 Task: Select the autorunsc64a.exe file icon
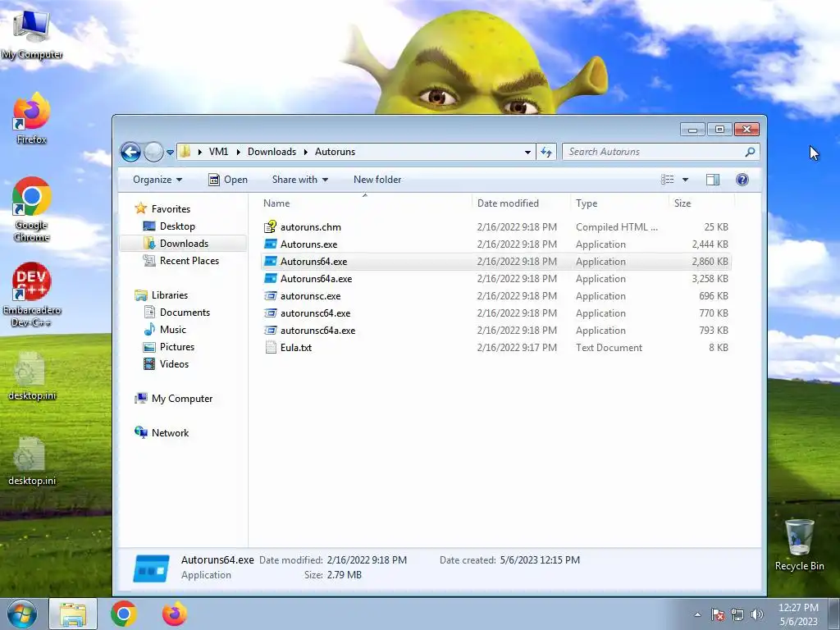point(271,331)
